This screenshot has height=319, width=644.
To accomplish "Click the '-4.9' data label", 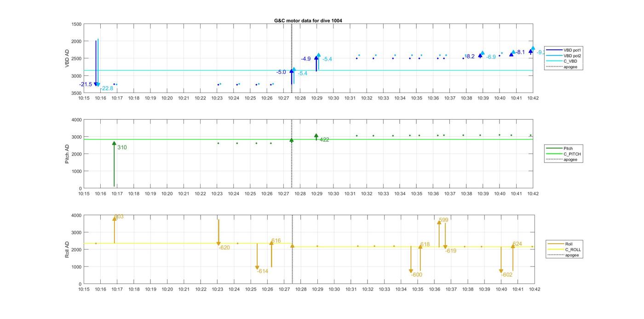I will tap(306, 59).
